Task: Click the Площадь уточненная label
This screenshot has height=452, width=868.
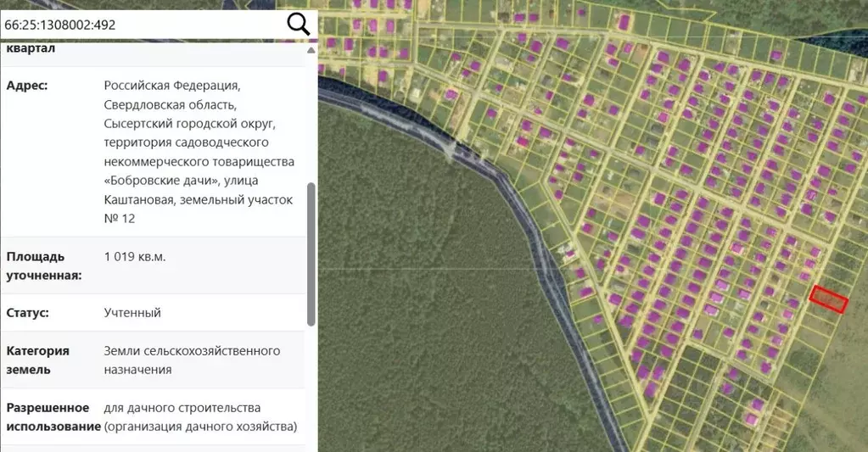Action: pos(44,265)
